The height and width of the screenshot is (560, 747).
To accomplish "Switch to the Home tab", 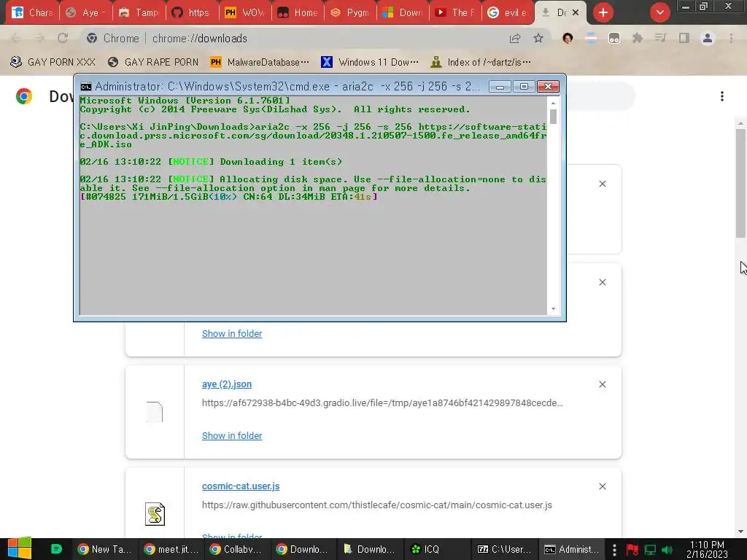I will 298,12.
